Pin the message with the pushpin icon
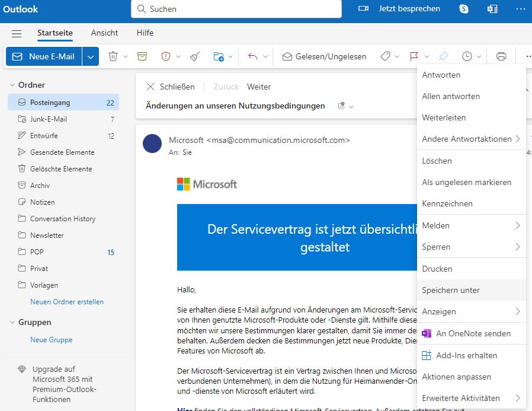 click(x=443, y=56)
